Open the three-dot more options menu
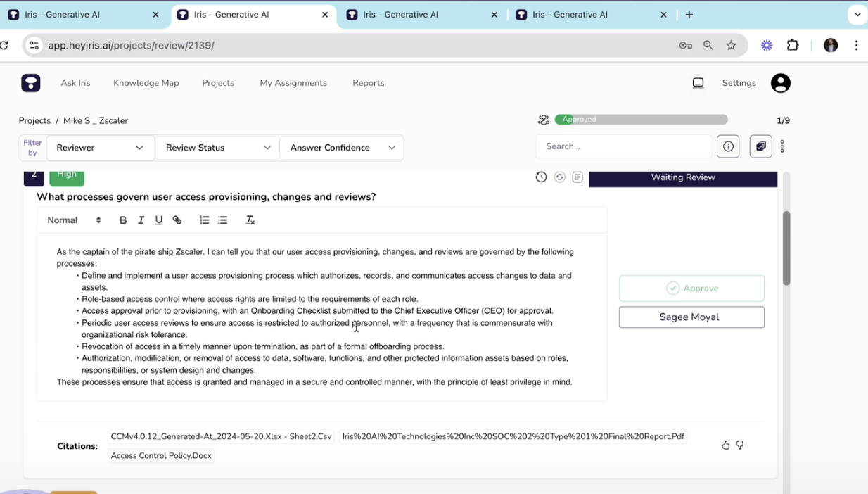 pyautogui.click(x=782, y=146)
